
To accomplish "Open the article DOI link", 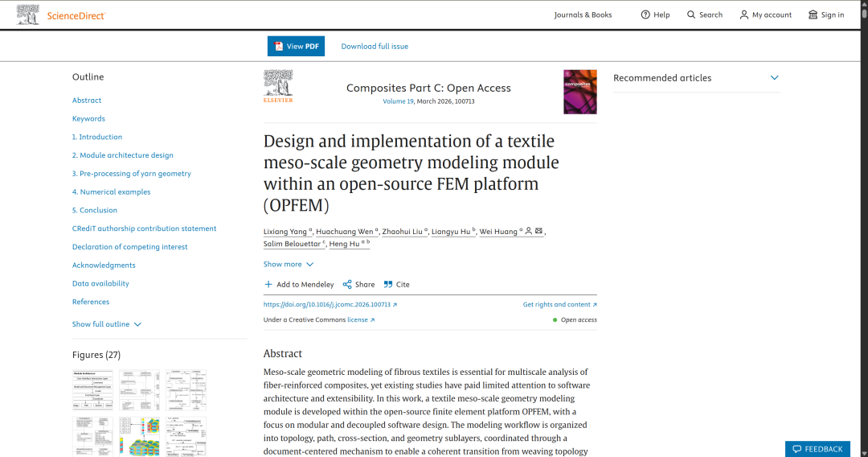I will [330, 305].
